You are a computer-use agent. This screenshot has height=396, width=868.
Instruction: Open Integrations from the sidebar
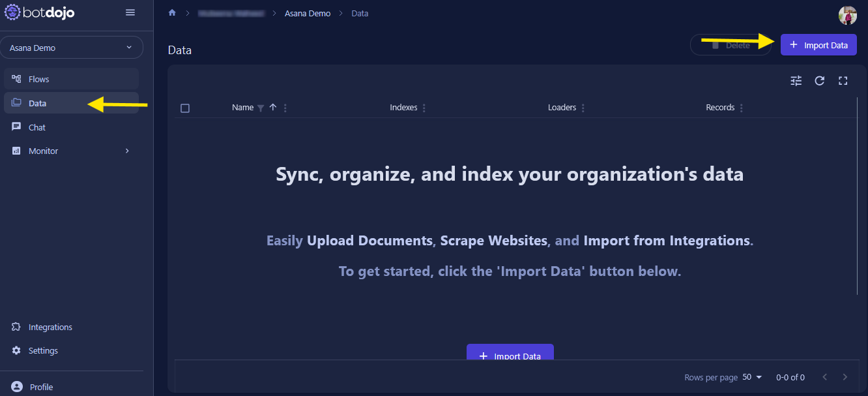(50, 327)
